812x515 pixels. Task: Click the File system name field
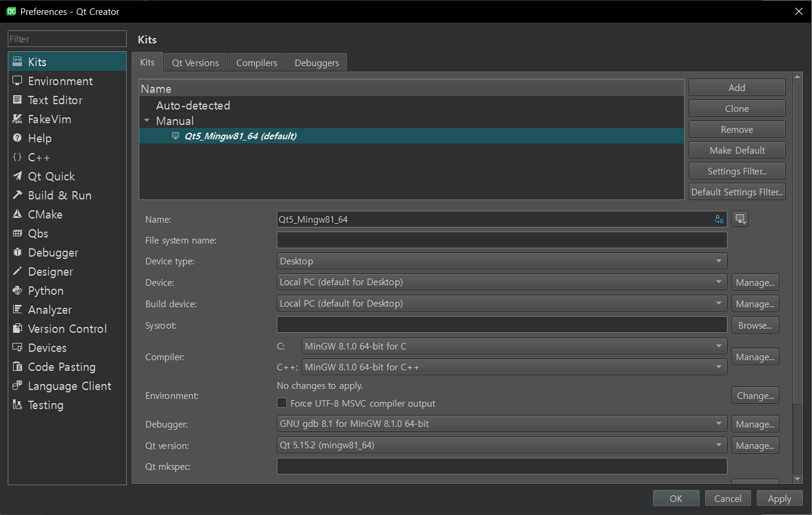502,240
